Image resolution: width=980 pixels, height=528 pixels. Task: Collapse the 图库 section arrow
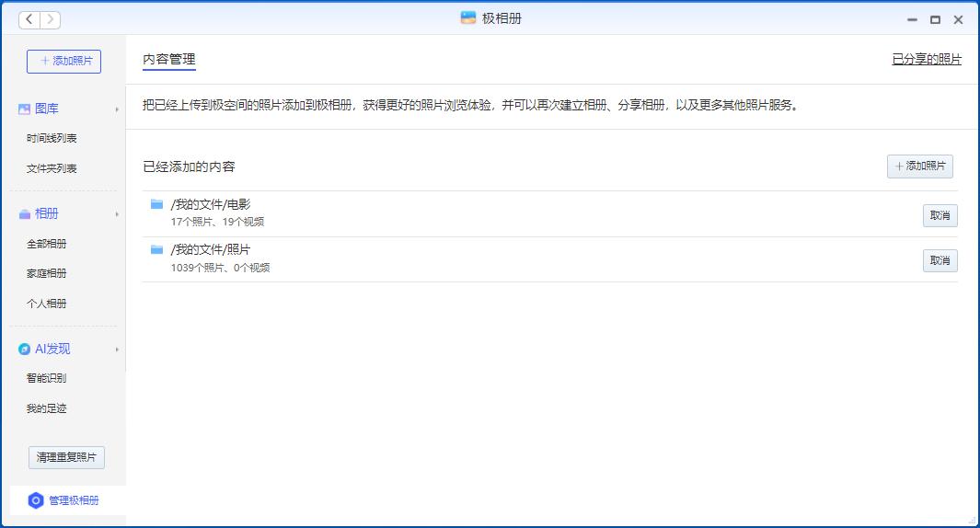pos(117,109)
